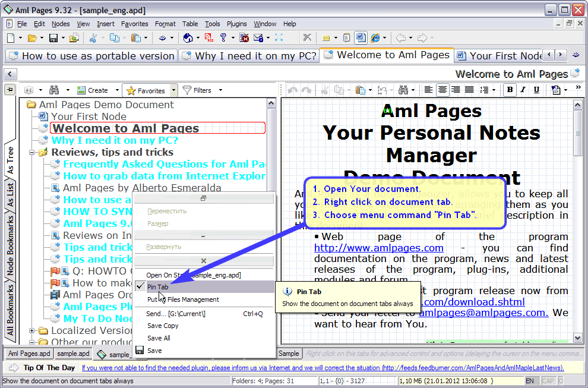The width and height of the screenshot is (588, 388).
Task: Click the amlpages@amlpages.com email link
Action: (x=483, y=313)
